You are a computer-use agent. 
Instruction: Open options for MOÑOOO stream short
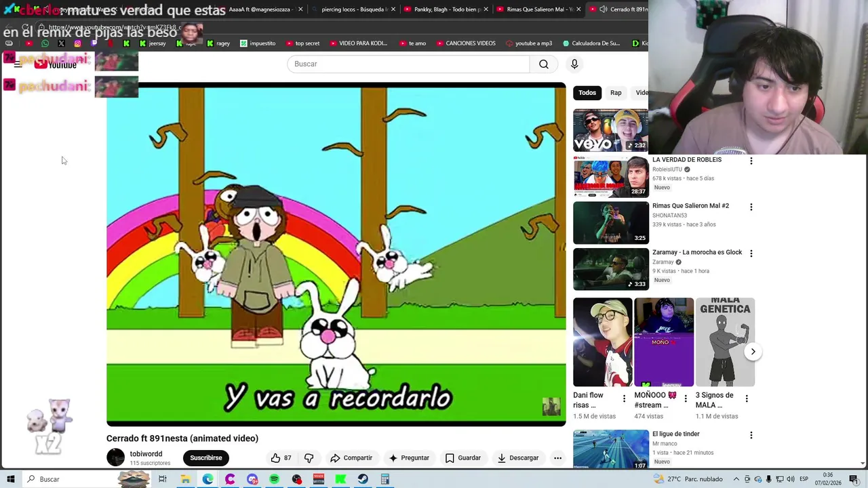coord(686,399)
